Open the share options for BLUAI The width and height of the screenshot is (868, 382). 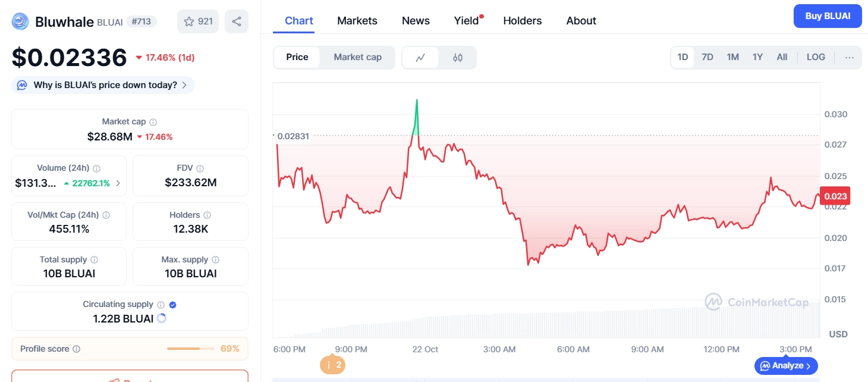[x=236, y=21]
